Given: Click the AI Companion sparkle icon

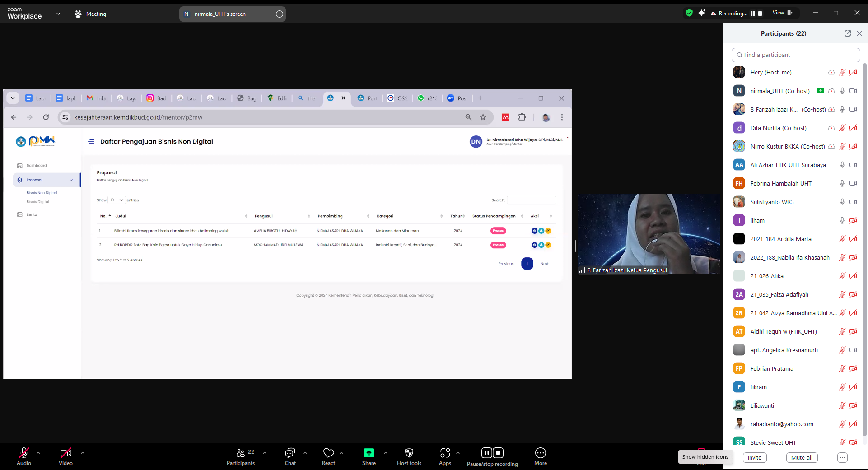Looking at the screenshot, I should pos(701,13).
